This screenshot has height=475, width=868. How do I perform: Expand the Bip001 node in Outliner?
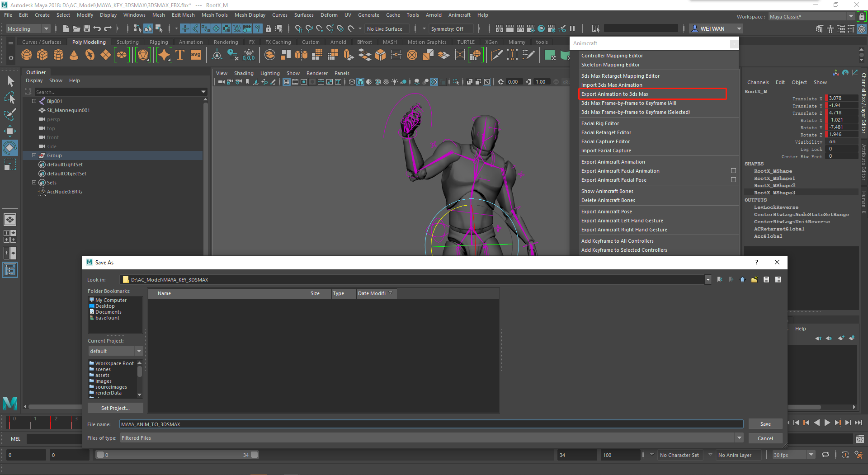34,101
